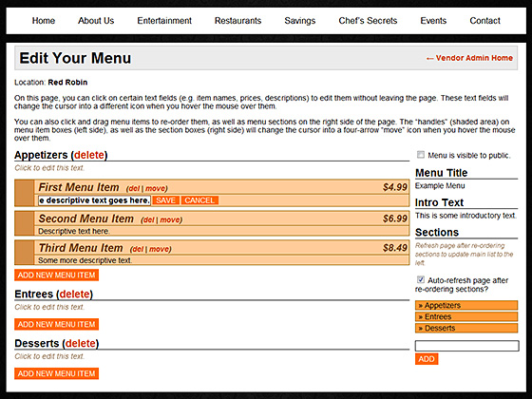Viewport: 532px width, 399px height.
Task: Return to Vendor Admin Home
Action: pyautogui.click(x=469, y=58)
